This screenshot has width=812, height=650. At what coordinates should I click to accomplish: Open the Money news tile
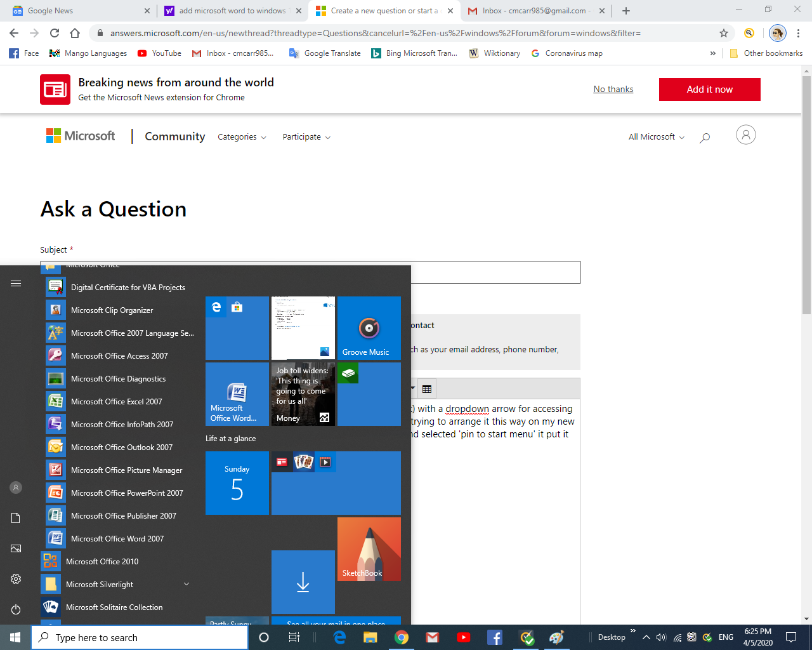tap(303, 394)
